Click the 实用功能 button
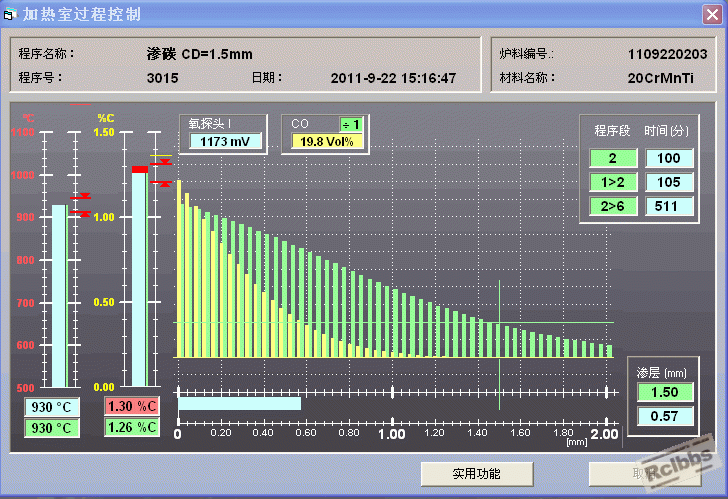Image resolution: width=728 pixels, height=499 pixels. (x=477, y=473)
